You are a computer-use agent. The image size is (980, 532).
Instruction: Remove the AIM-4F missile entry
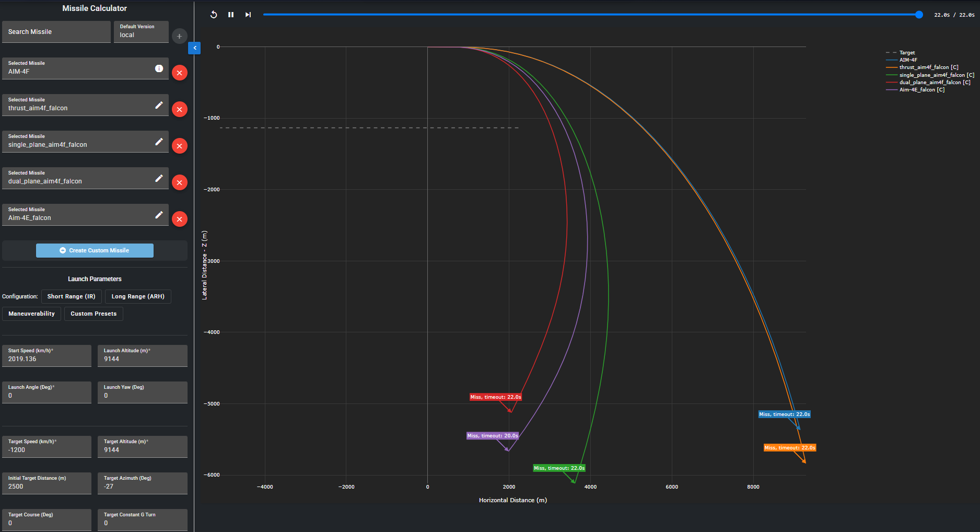click(x=180, y=73)
